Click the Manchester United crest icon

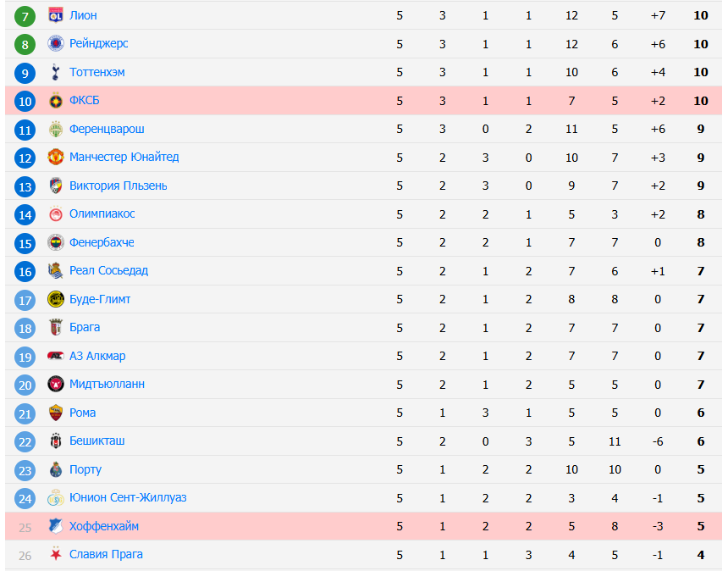[56, 157]
